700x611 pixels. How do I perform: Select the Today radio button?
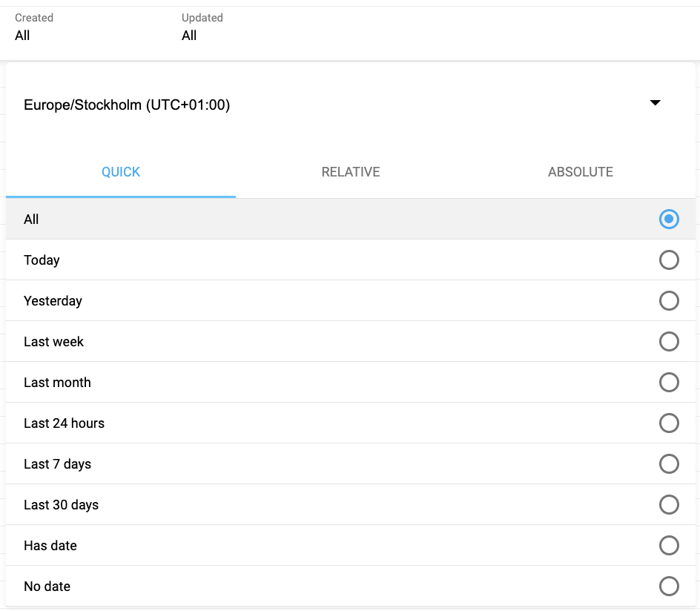(669, 260)
